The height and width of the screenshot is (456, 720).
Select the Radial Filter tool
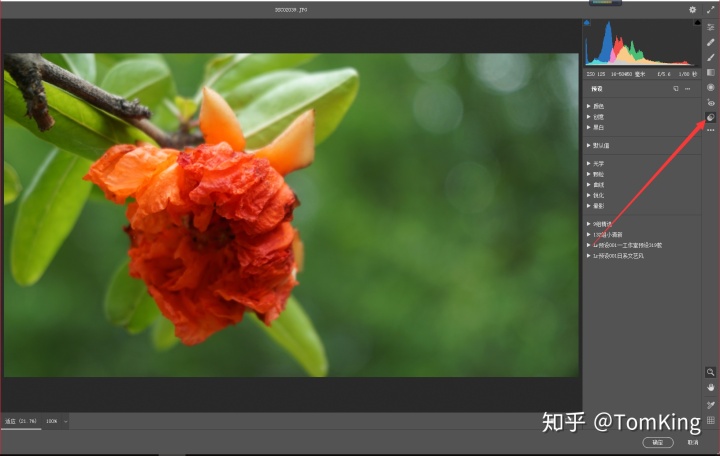click(711, 87)
